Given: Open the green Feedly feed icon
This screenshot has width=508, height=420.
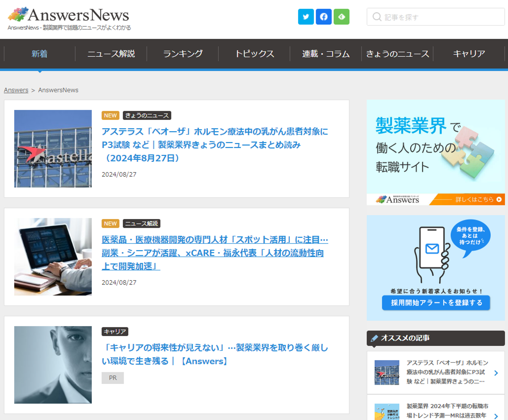Looking at the screenshot, I should [x=341, y=17].
